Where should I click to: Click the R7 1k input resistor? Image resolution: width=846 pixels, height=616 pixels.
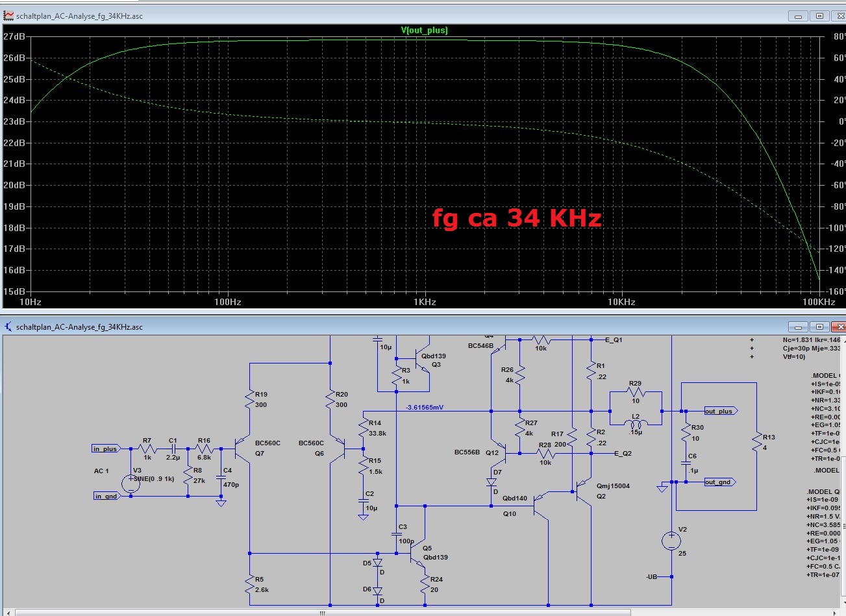coord(147,449)
